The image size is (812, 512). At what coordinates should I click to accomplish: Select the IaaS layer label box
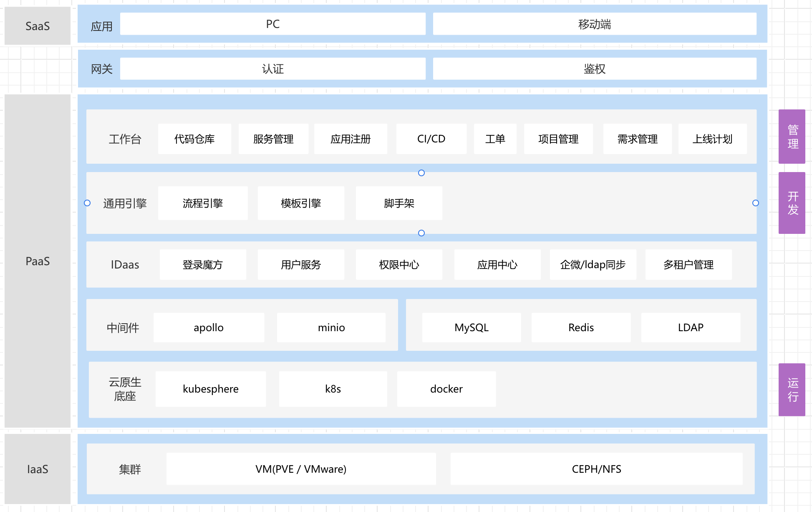(x=38, y=469)
